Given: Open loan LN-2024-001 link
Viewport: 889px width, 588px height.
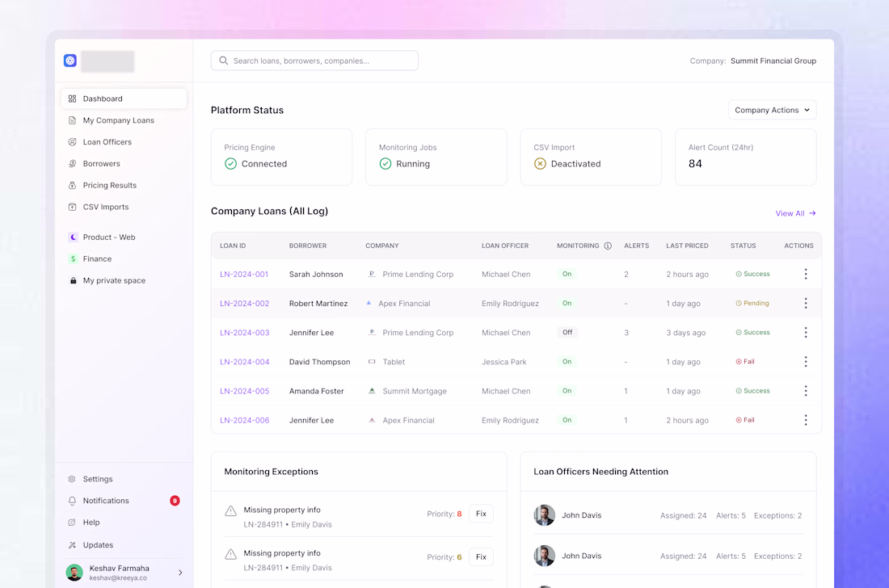Looking at the screenshot, I should pyautogui.click(x=244, y=274).
